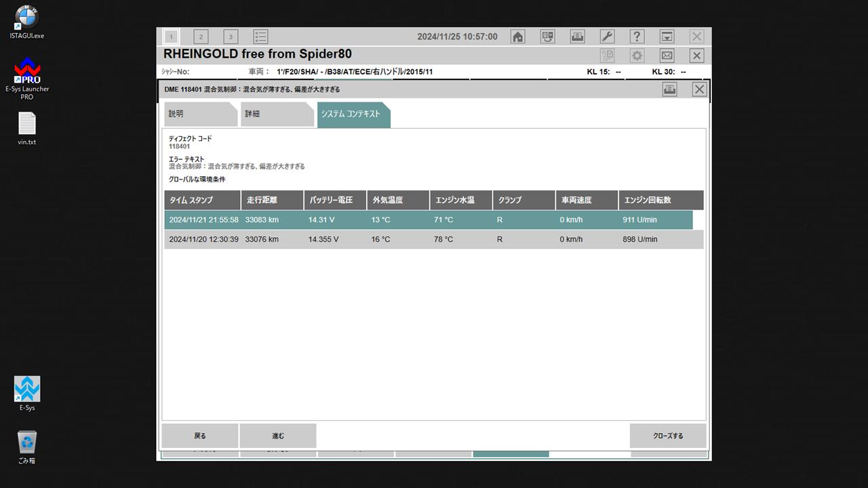Click the 進む button
The height and width of the screenshot is (488, 868).
[x=278, y=436]
